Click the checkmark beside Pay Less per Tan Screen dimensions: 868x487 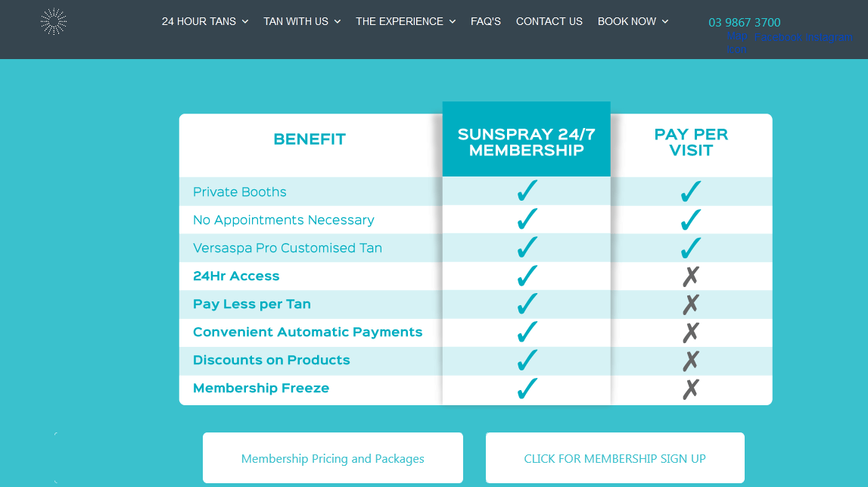(526, 304)
